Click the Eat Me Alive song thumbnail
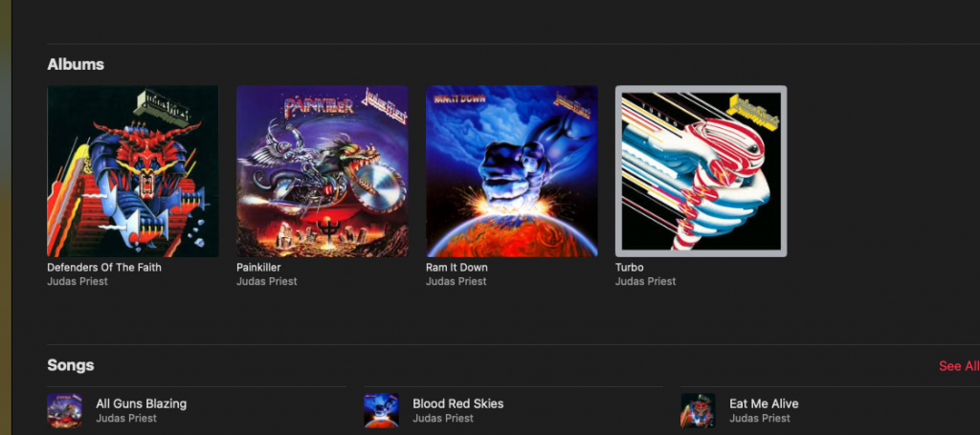980x435 pixels. coord(698,410)
